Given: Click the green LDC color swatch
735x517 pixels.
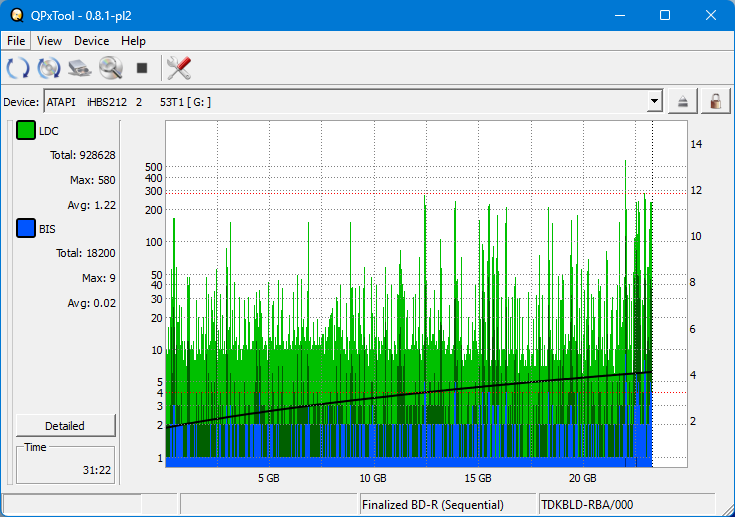Looking at the screenshot, I should pyautogui.click(x=26, y=130).
